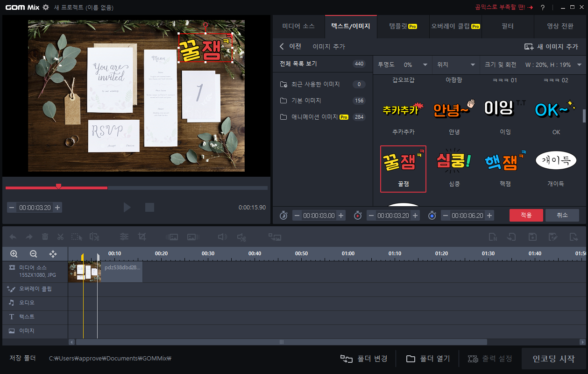Click the audio speaker icon in toolbar
The width and height of the screenshot is (588, 374).
[223, 237]
